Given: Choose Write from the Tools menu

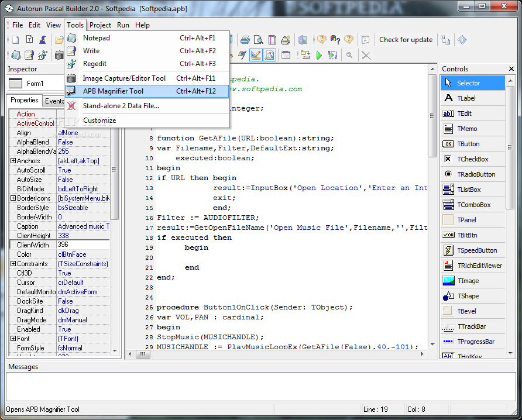Looking at the screenshot, I should point(147,51).
